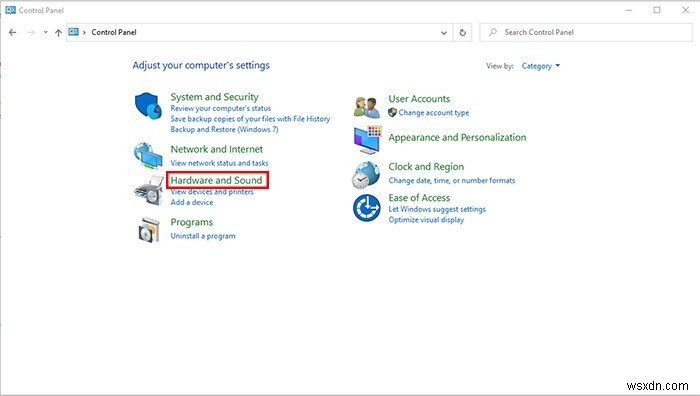The image size is (700, 396).
Task: Open the Appearance and Personalization monitor icon
Action: click(x=367, y=140)
